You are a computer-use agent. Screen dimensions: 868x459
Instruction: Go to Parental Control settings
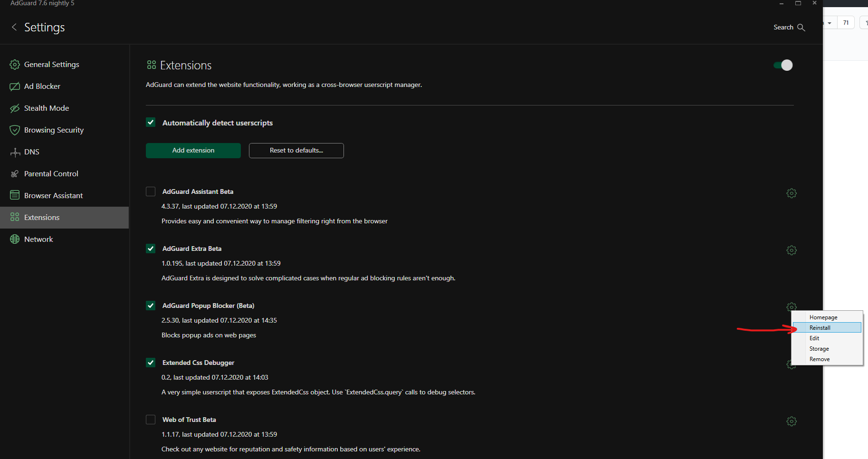point(65,174)
